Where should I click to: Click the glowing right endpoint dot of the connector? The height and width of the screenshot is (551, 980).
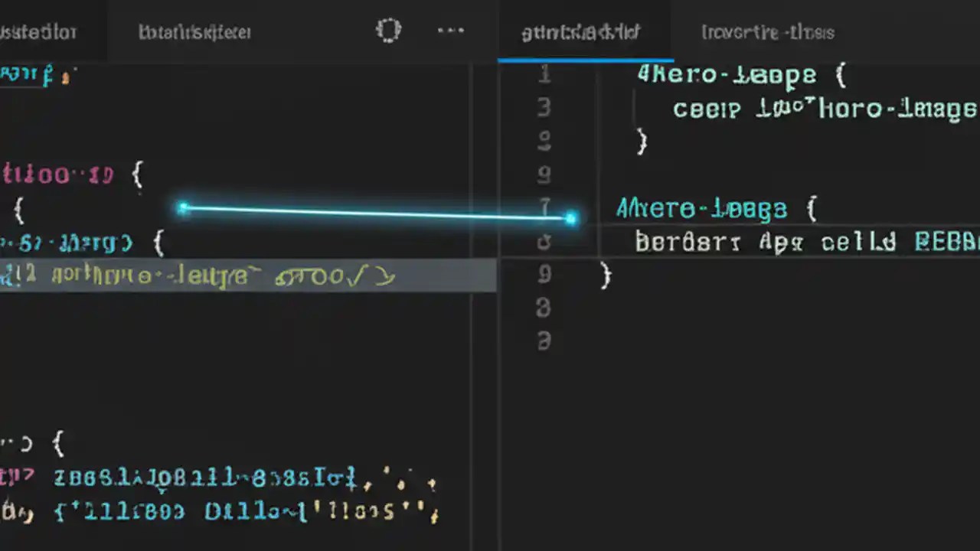[x=572, y=219]
